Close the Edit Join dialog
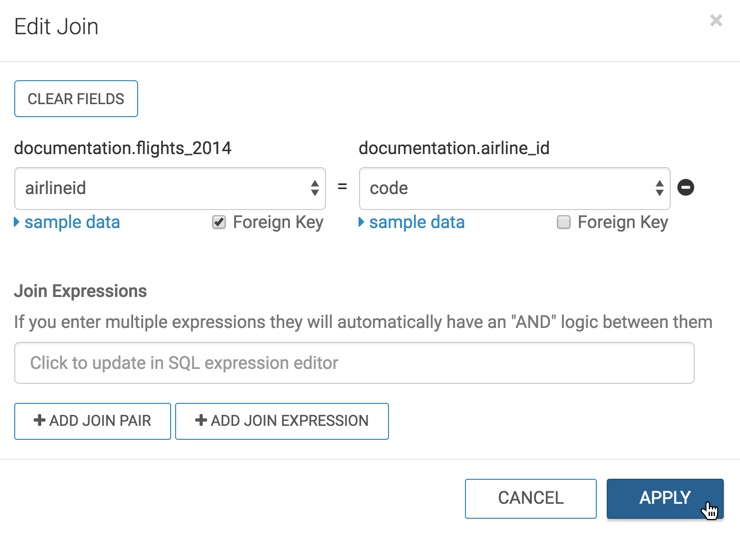 [716, 21]
